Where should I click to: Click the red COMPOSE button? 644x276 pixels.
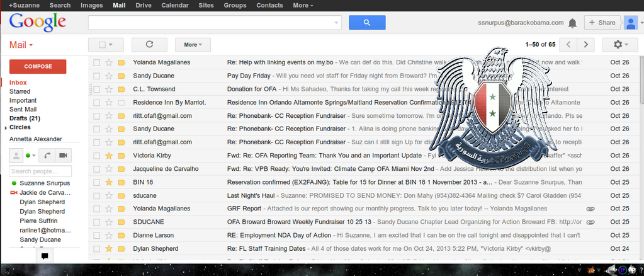pos(38,67)
